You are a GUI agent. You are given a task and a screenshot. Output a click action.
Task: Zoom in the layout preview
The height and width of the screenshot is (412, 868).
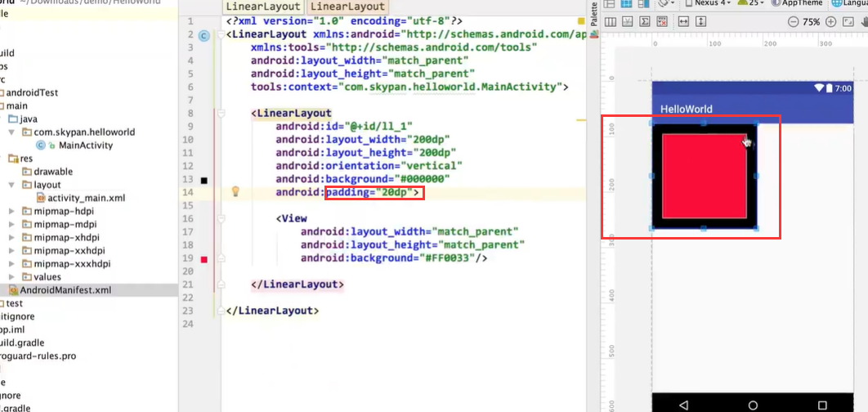point(830,22)
